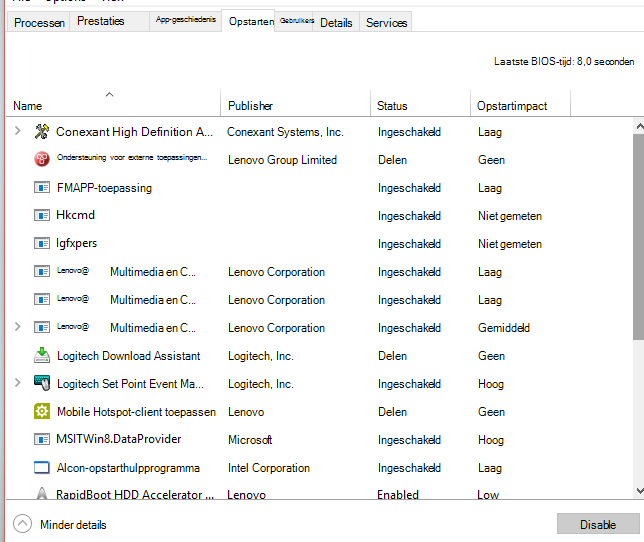Click Ingeschakeld status of FMAPP-toepassing
Viewport: 644px width, 542px height.
(409, 188)
